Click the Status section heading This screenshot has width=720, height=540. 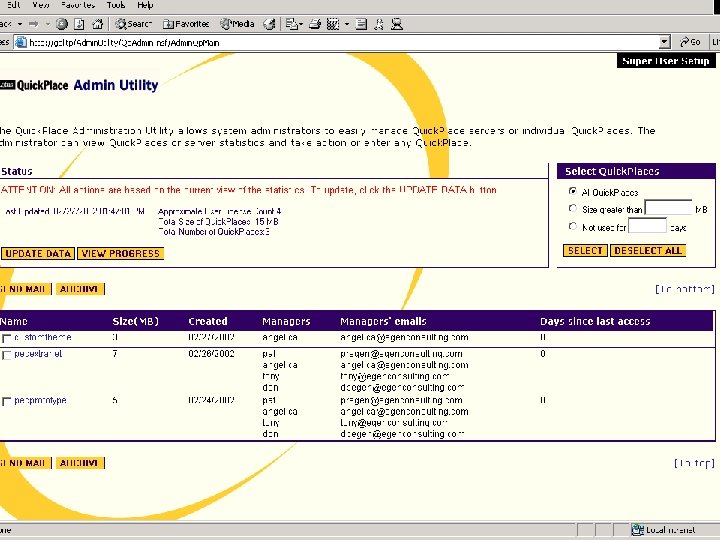[17, 171]
